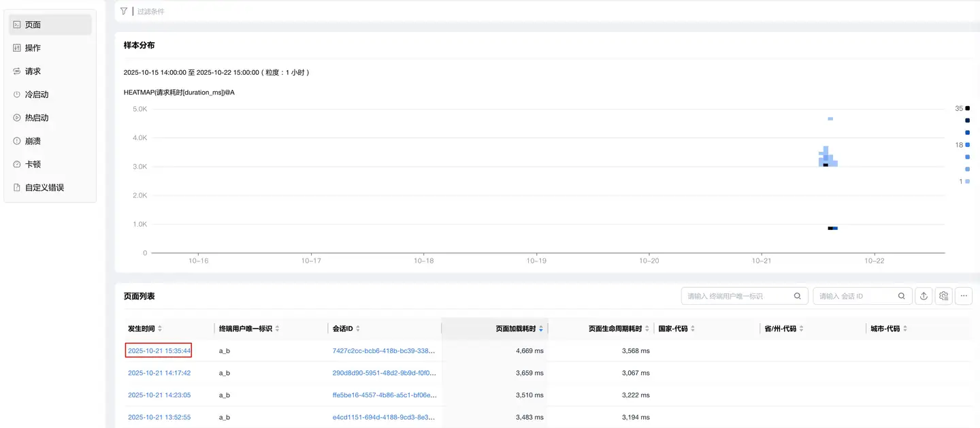The height and width of the screenshot is (428, 980).
Task: Open the column settings gear icon
Action: tap(943, 296)
